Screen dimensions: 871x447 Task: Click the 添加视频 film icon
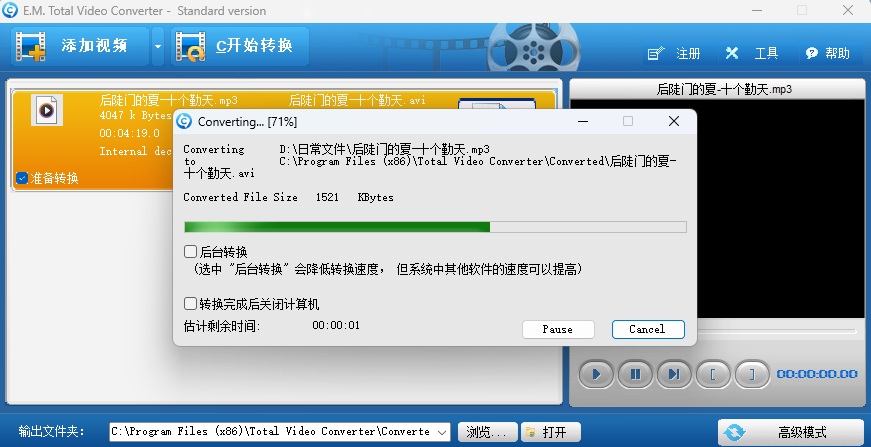31,46
